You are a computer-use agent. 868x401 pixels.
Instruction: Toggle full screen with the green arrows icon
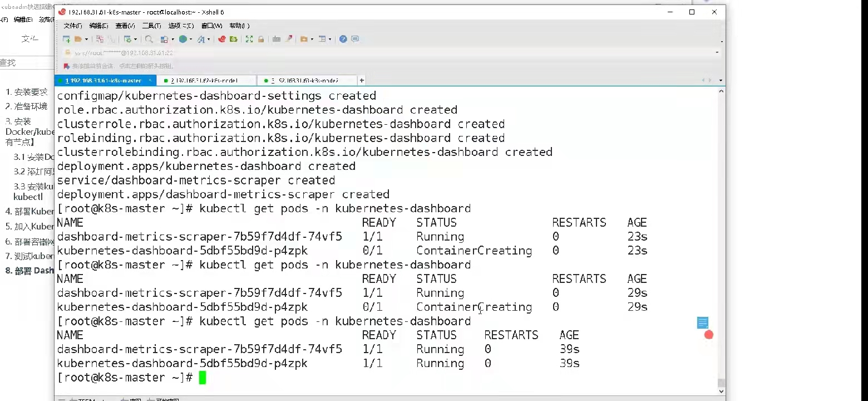click(x=249, y=39)
